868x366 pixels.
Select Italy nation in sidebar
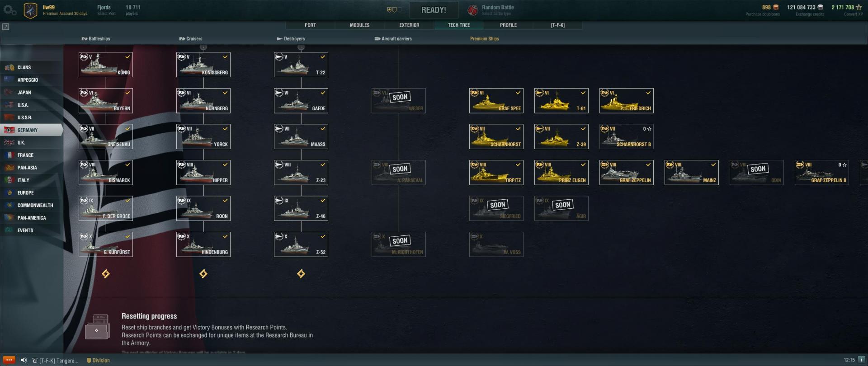(32, 180)
